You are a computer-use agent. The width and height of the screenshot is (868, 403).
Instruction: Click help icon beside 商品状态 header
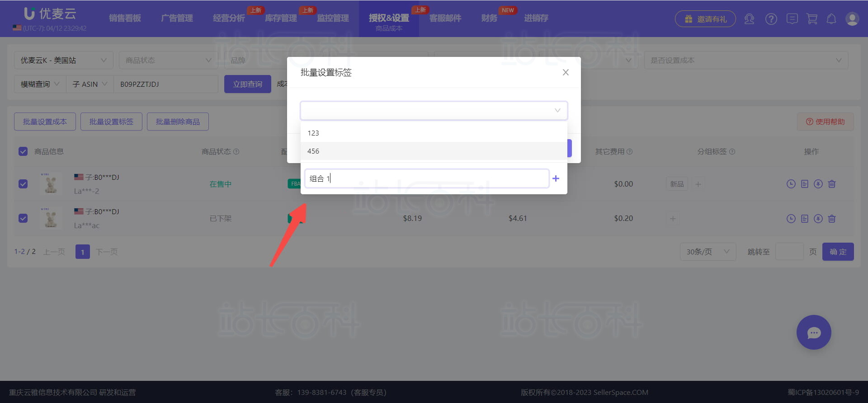tap(236, 152)
